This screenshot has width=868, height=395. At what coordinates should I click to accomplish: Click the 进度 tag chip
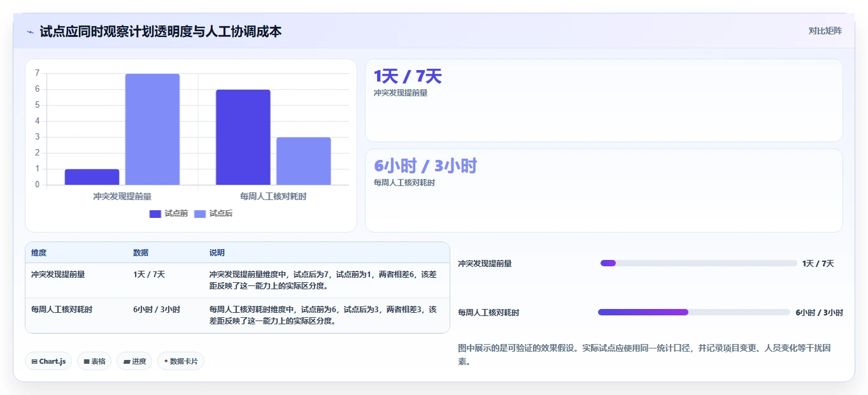click(134, 361)
